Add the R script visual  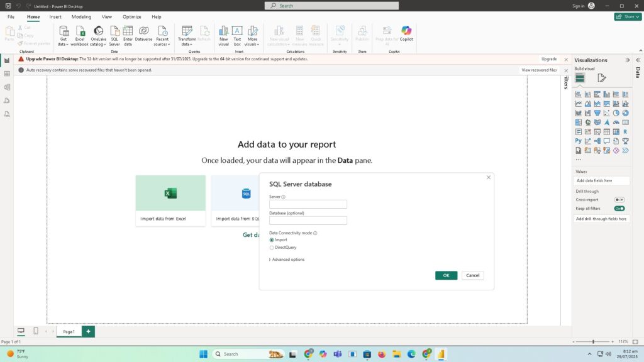click(x=625, y=132)
